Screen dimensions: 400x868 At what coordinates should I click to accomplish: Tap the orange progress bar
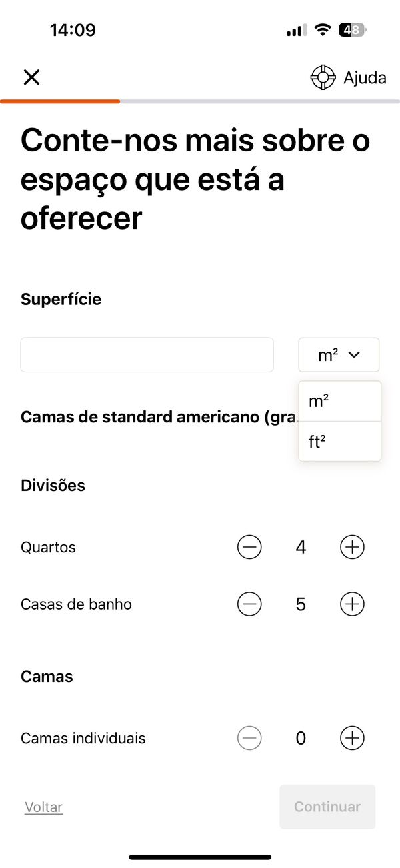60,101
